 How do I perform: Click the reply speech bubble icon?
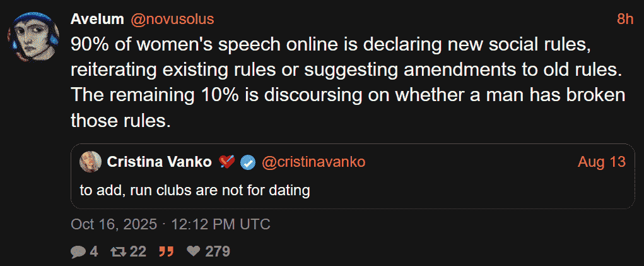pyautogui.click(x=78, y=251)
